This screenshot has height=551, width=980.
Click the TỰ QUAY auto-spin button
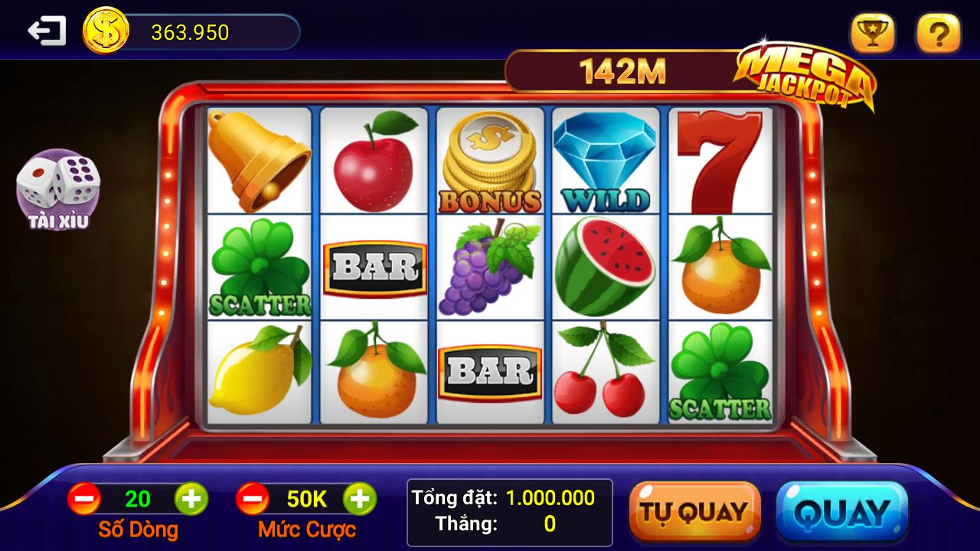[x=694, y=511]
